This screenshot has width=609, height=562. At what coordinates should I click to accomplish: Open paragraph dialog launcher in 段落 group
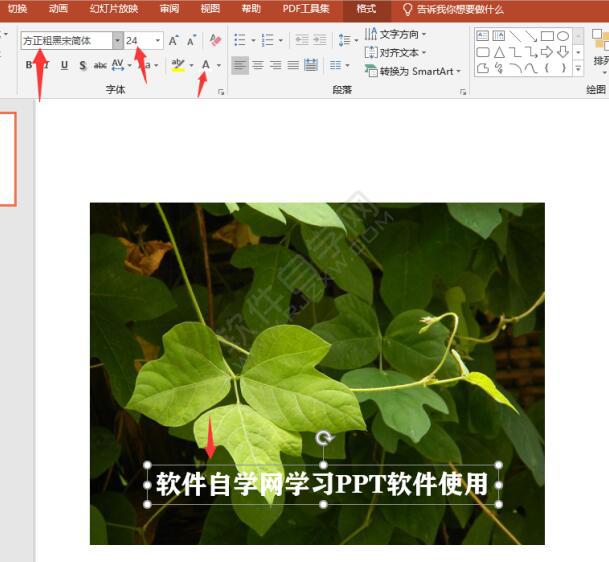(x=463, y=92)
